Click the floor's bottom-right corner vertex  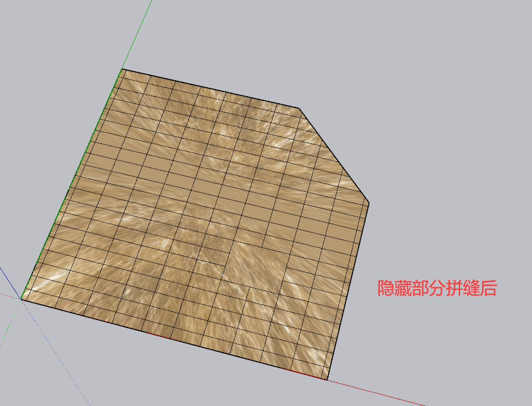pyautogui.click(x=326, y=380)
